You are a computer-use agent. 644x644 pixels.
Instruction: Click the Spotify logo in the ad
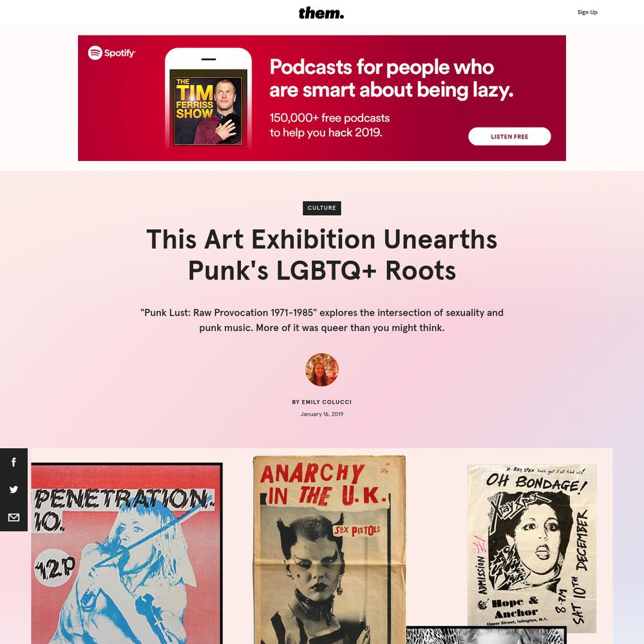tap(111, 53)
